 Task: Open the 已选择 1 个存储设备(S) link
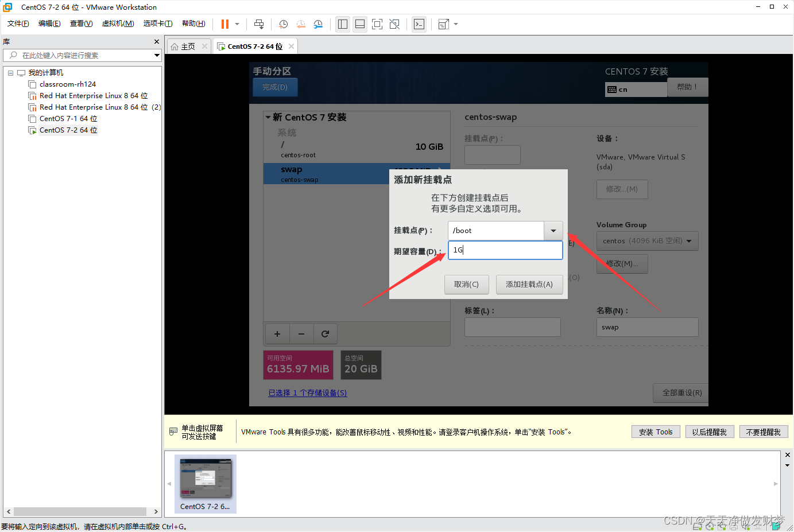click(x=308, y=393)
